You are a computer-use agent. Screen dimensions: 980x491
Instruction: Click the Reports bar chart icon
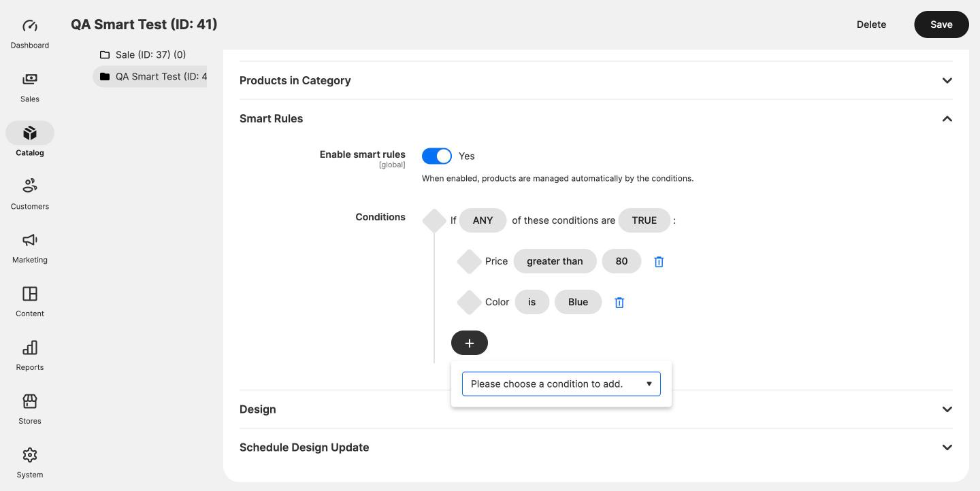[30, 347]
